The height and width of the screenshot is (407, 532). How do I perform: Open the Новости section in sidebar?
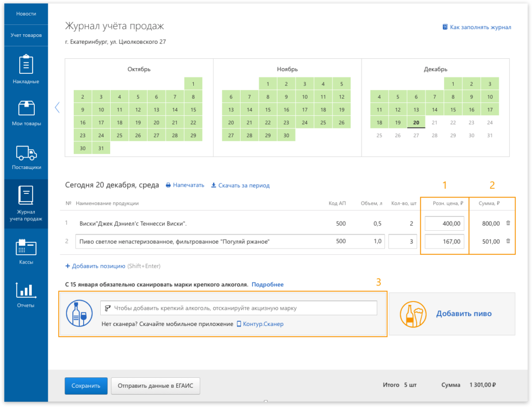[26, 14]
